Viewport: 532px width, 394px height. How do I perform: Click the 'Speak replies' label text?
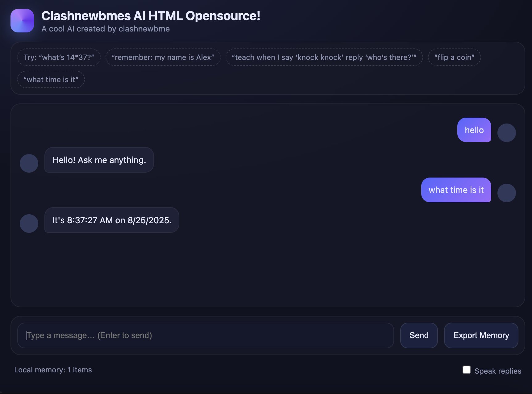(498, 371)
